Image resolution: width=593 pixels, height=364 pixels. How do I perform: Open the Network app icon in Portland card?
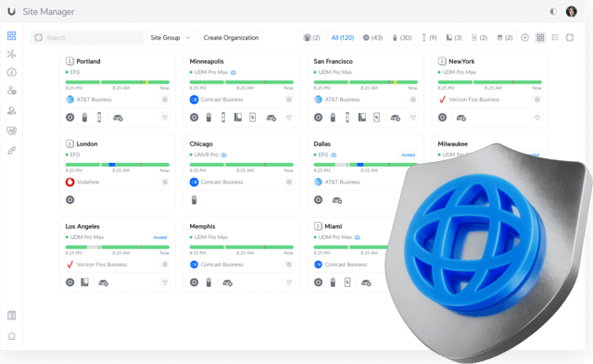click(x=70, y=118)
